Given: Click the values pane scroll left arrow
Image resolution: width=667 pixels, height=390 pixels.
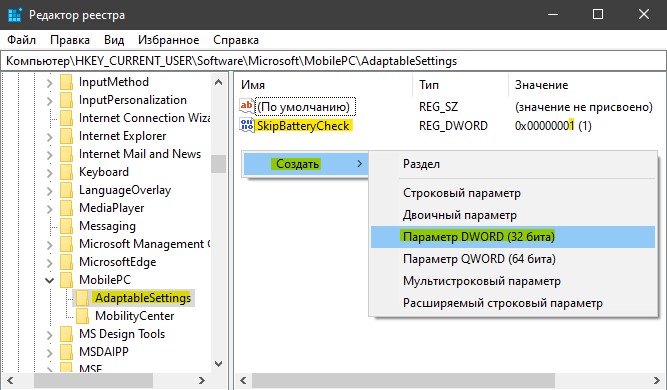Looking at the screenshot, I should point(244,380).
